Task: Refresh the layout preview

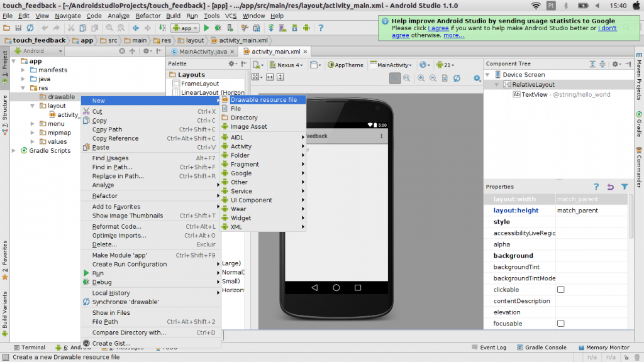Action: 457,78
